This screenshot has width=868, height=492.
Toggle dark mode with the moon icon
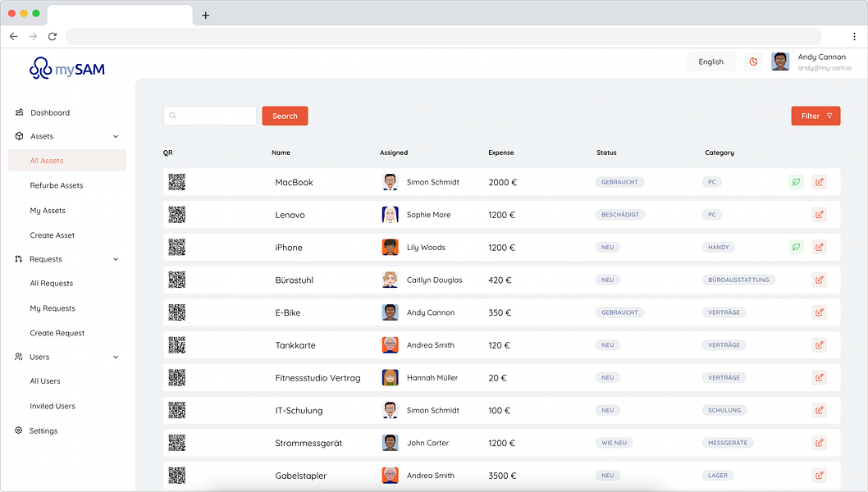pos(753,61)
